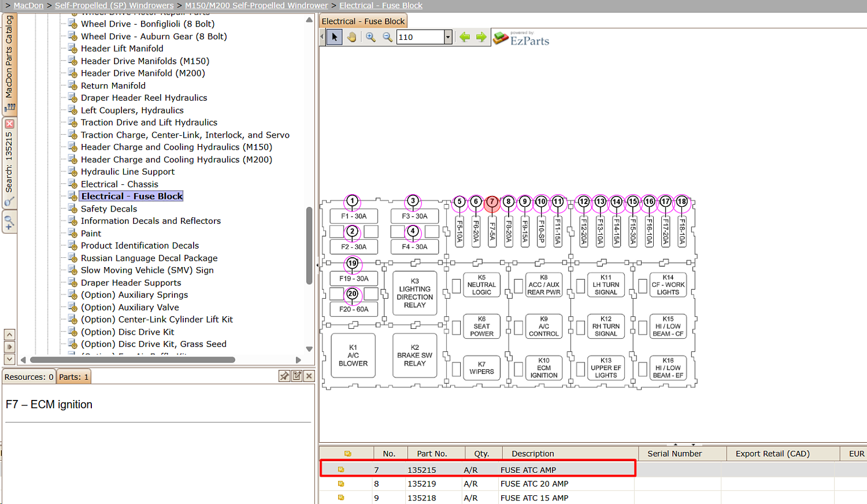Screen dimensions: 867x504
Task: Click the Export Retail (CAD) column header
Action: pyautogui.click(x=783, y=454)
